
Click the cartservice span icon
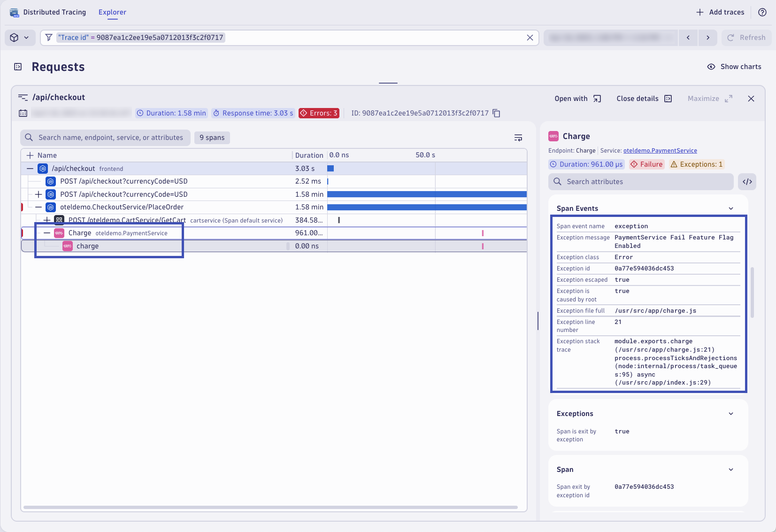pos(59,220)
